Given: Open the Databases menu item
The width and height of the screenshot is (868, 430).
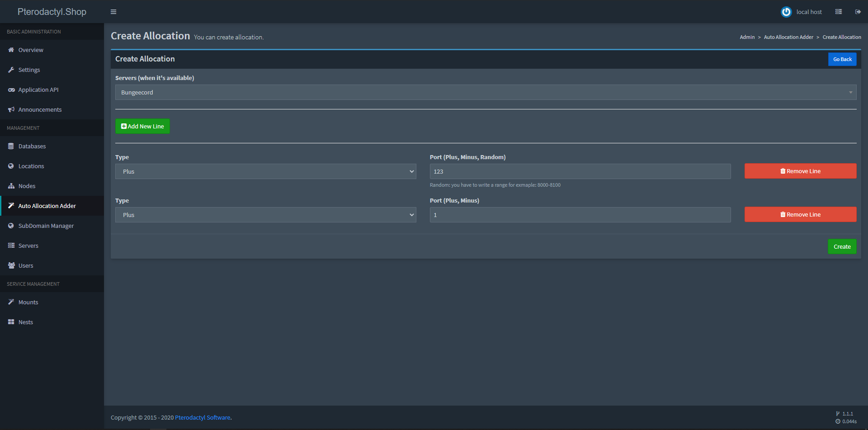Looking at the screenshot, I should [x=32, y=146].
